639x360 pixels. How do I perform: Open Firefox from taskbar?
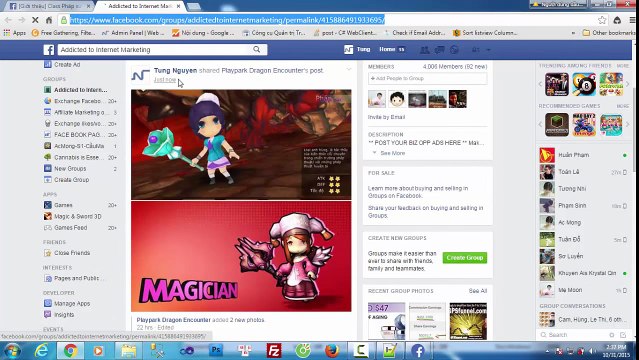pos(332,351)
